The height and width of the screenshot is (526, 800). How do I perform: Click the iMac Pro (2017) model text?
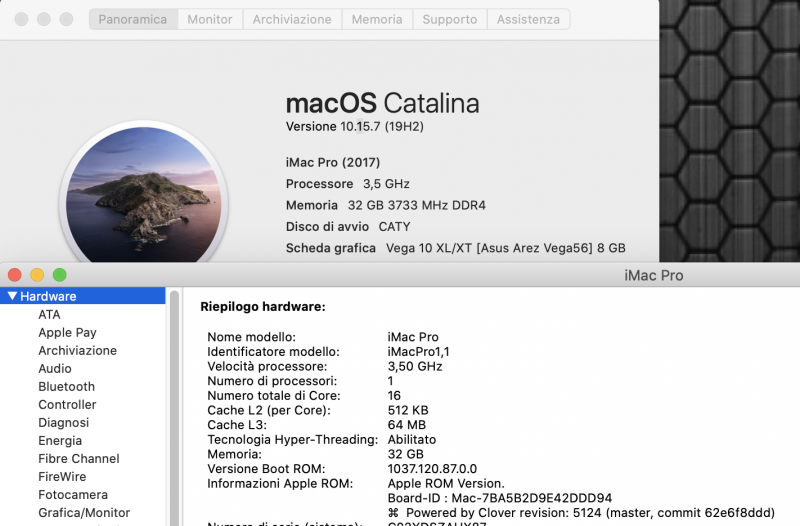tap(333, 162)
